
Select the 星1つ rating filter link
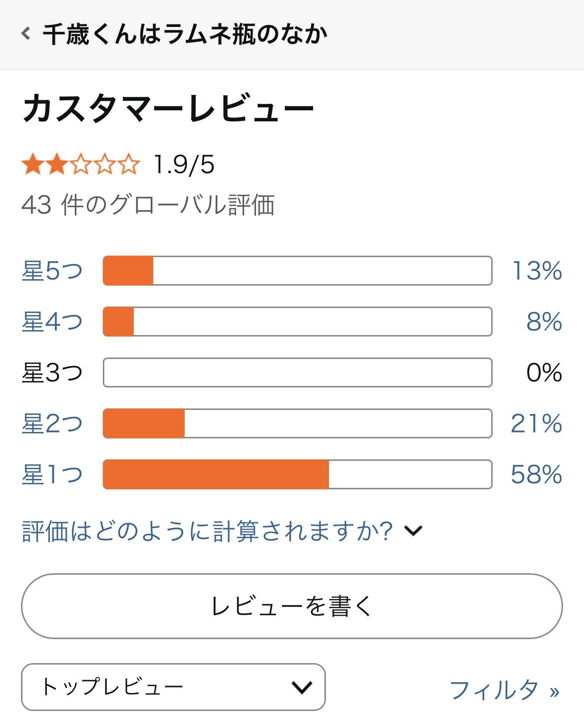point(52,474)
